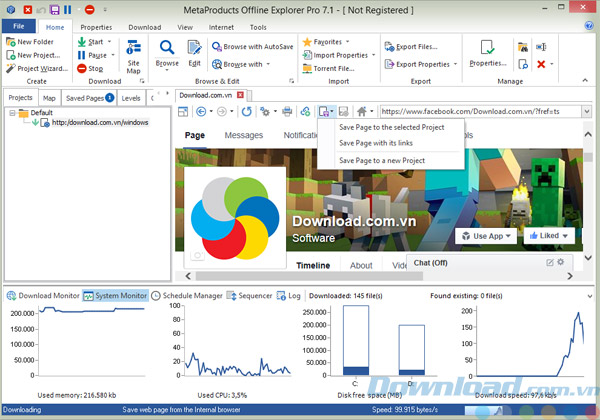Image resolution: width=600 pixels, height=420 pixels.
Task: Open the Site Map tool
Action: [134, 60]
